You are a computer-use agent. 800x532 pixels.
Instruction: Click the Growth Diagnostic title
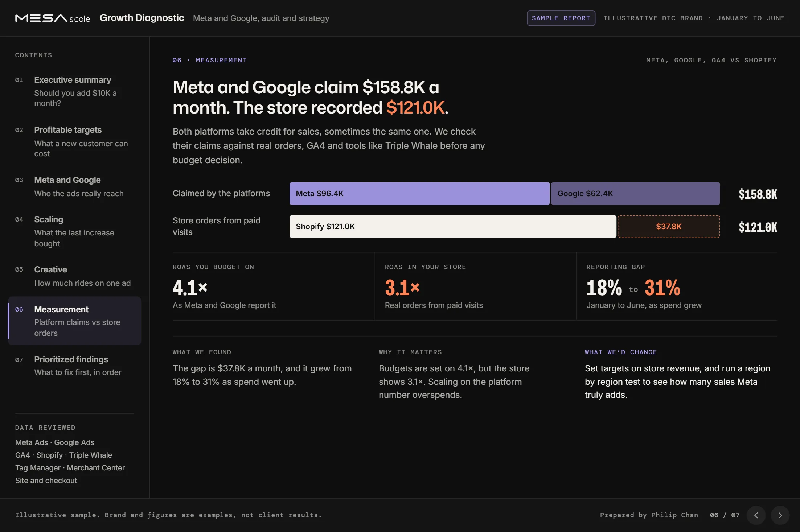[x=142, y=18]
